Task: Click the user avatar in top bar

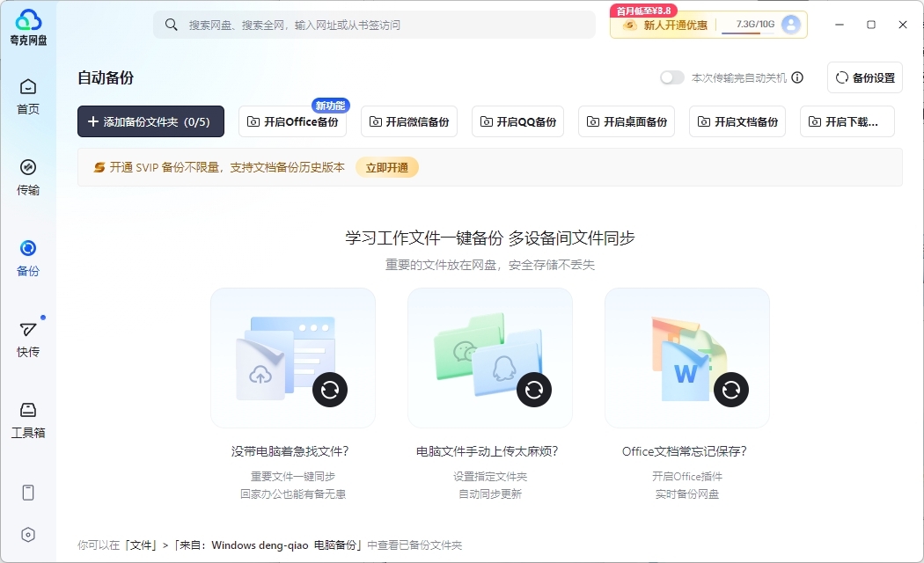Action: [790, 25]
